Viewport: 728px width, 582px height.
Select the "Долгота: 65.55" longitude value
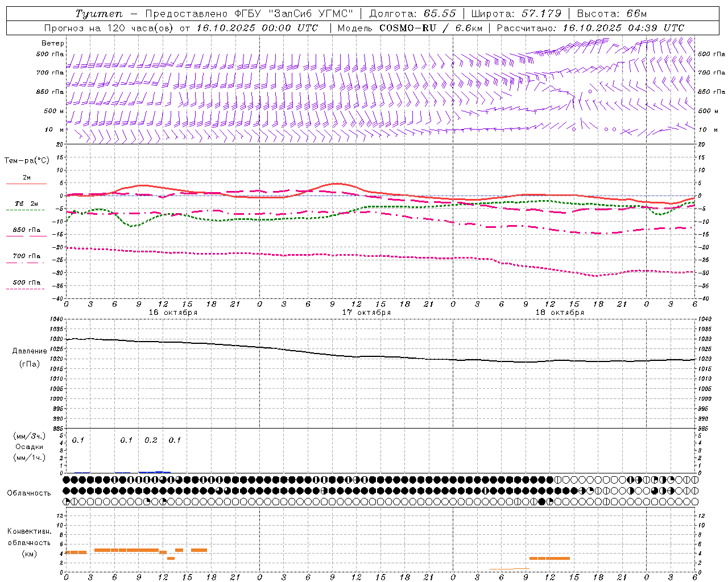(413, 14)
